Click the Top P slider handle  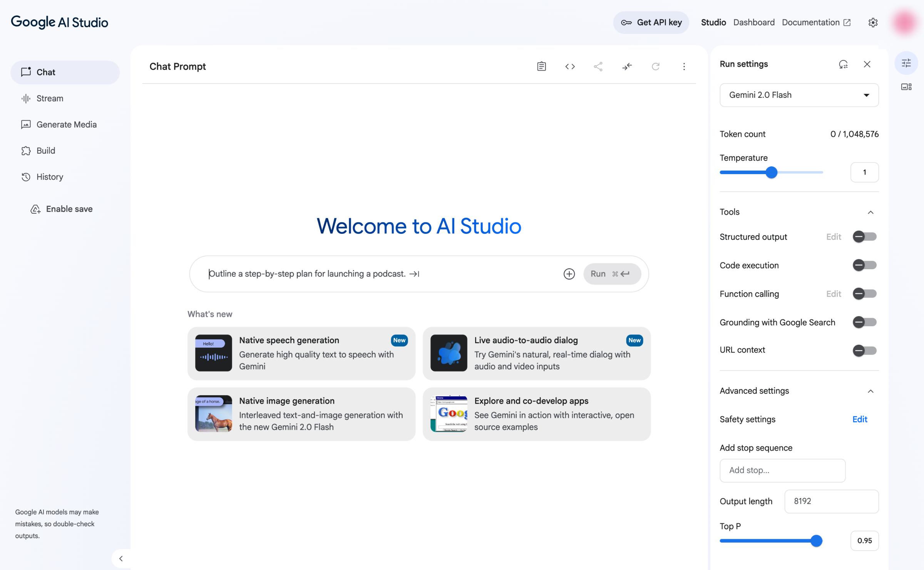pyautogui.click(x=816, y=541)
